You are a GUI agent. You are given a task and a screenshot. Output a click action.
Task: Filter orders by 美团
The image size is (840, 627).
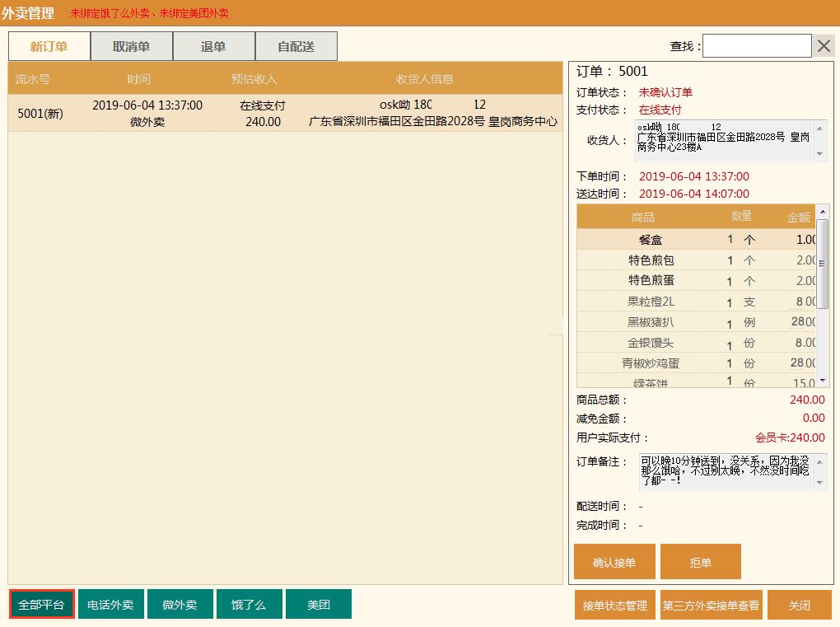click(319, 605)
